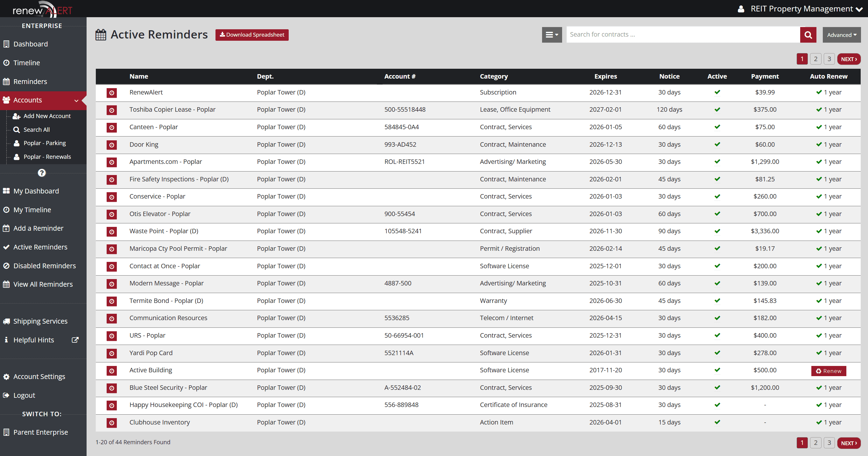Click the red search magnifier button

[x=808, y=35]
